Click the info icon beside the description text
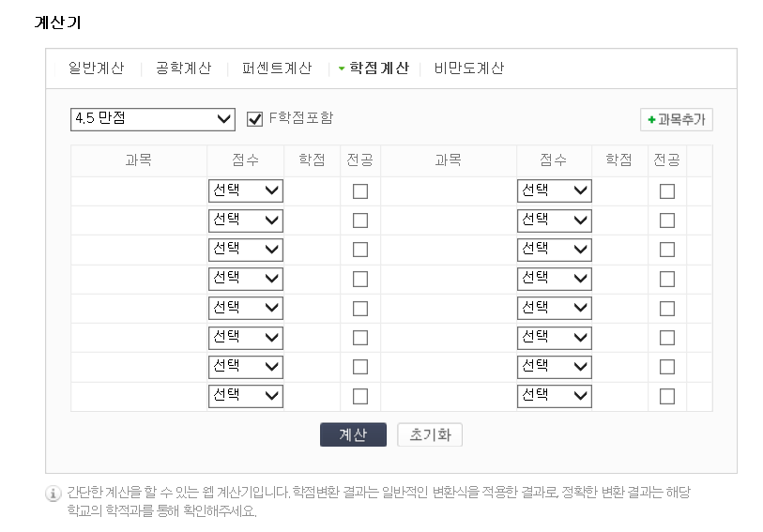 (x=53, y=494)
